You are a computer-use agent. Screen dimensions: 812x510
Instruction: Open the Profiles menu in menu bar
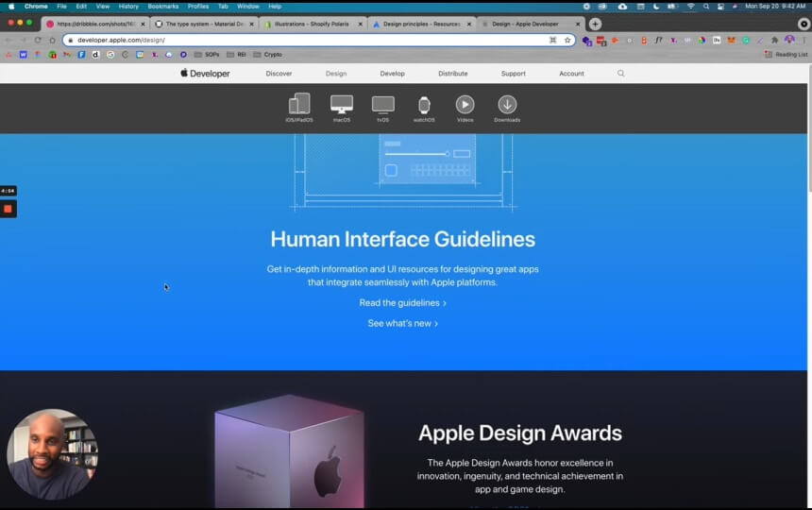[x=198, y=7]
